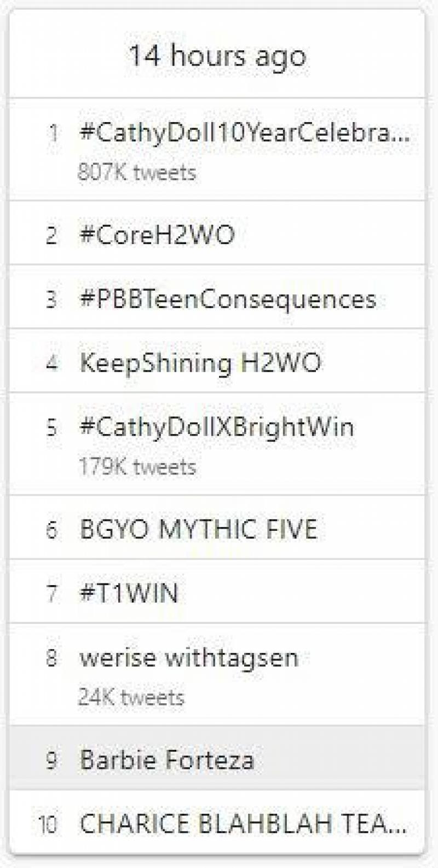Click the "14 hours ago" header
This screenshot has height=868, width=438.
point(217,56)
